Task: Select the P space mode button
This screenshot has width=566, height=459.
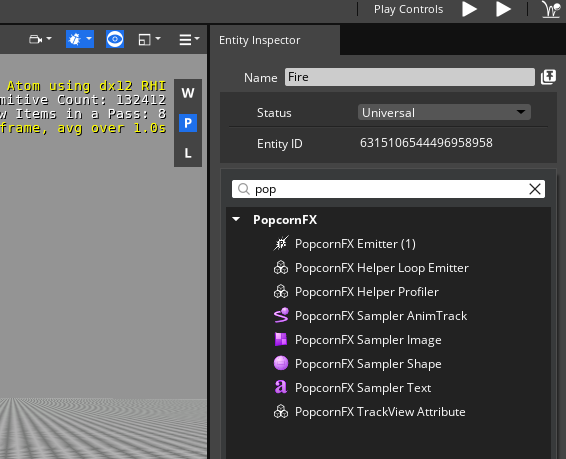Action: 188,123
